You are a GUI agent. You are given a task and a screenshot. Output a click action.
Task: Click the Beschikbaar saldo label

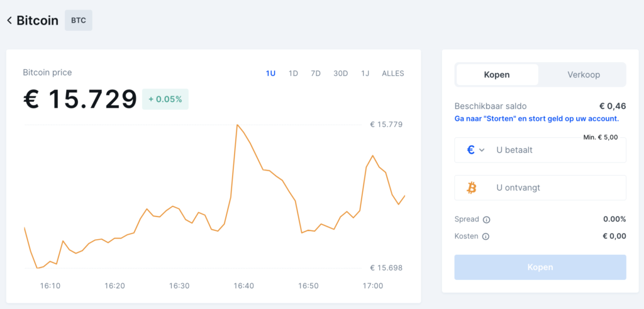(491, 106)
